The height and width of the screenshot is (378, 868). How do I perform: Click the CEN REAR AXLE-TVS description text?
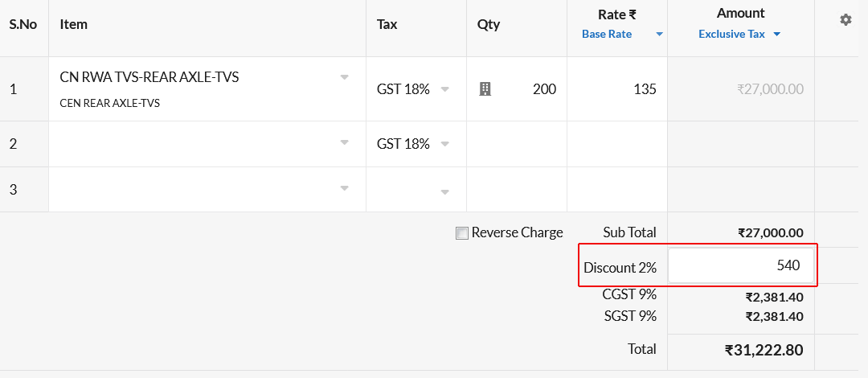coord(109,103)
